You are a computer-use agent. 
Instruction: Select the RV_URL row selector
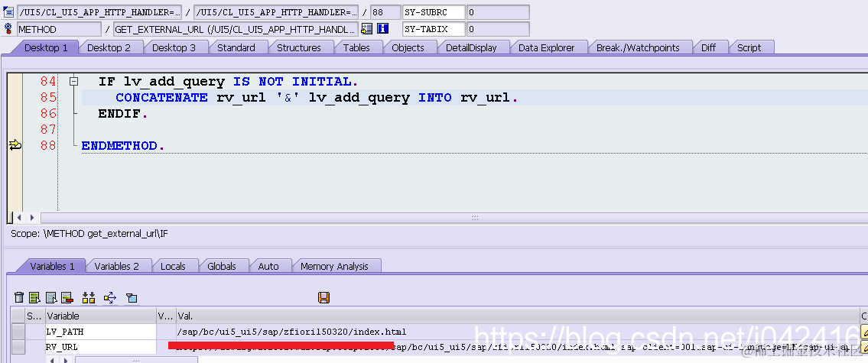coord(18,348)
